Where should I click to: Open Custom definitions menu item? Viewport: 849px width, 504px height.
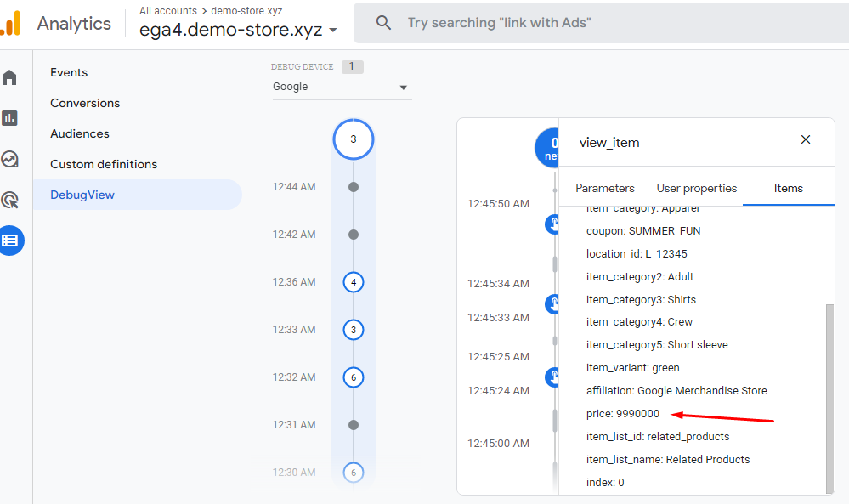click(104, 164)
